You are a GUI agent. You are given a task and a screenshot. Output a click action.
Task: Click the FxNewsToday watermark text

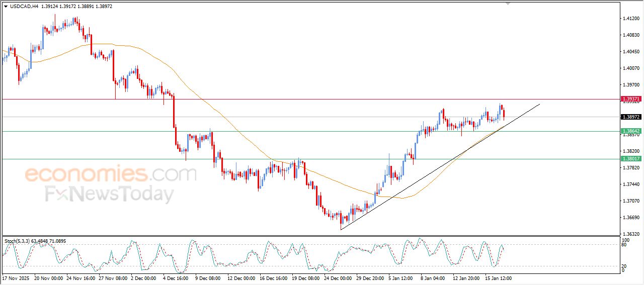click(109, 194)
